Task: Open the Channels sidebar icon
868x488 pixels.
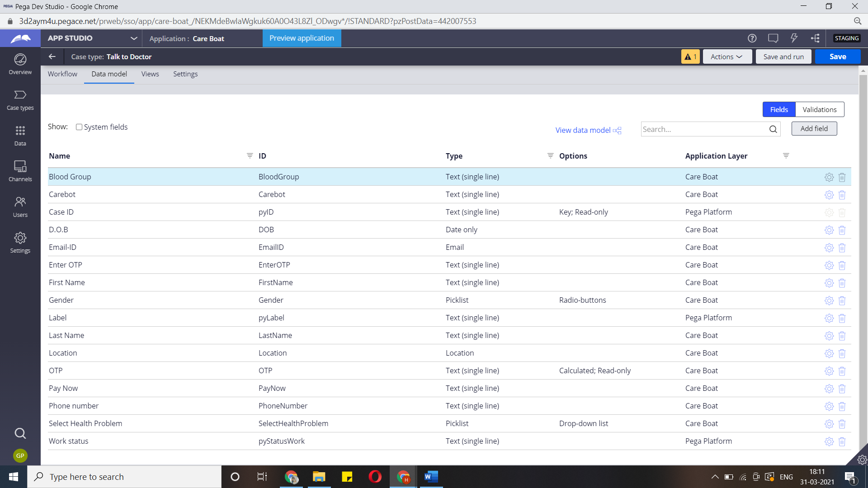Action: coord(20,171)
